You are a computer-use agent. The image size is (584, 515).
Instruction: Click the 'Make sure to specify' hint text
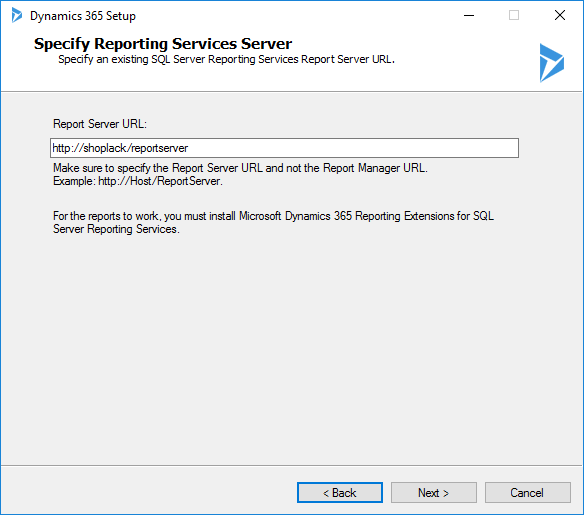(x=240, y=168)
